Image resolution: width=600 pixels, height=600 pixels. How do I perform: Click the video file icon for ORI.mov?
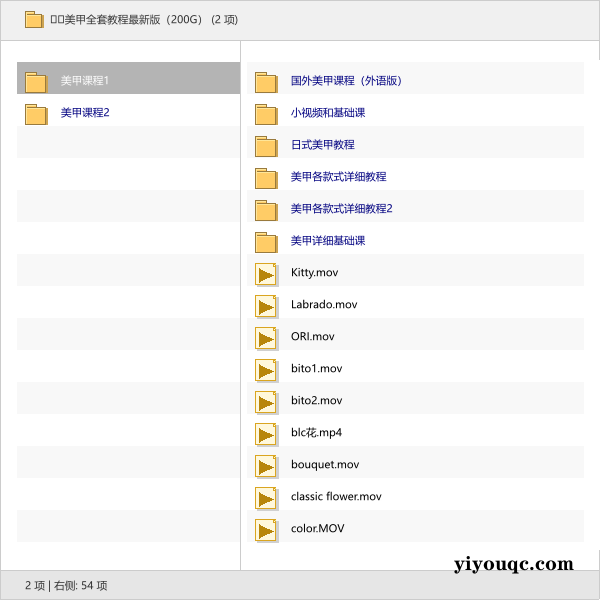click(266, 338)
